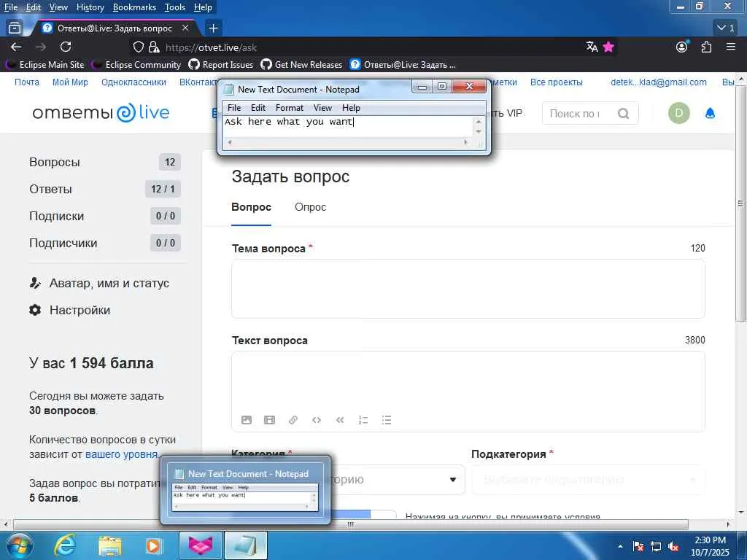
Task: Insert image in question text editor
Action: [x=247, y=420]
